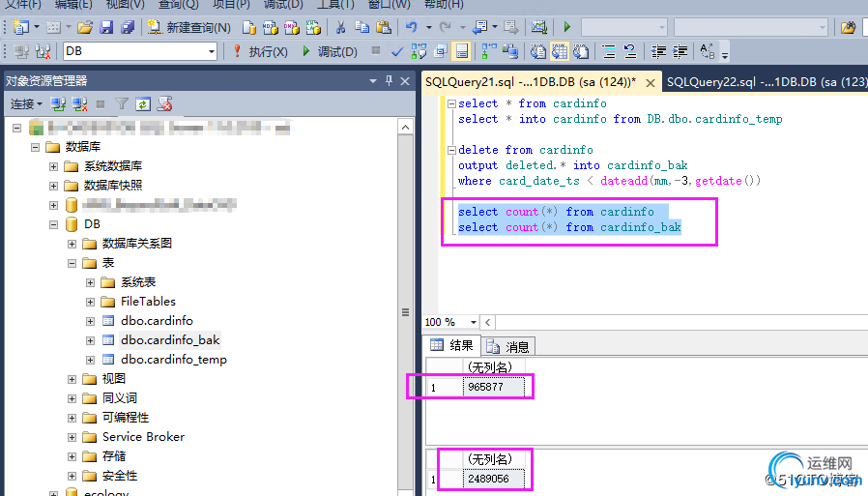Collapse the 表 folder node
The height and width of the screenshot is (496, 868).
(x=72, y=263)
